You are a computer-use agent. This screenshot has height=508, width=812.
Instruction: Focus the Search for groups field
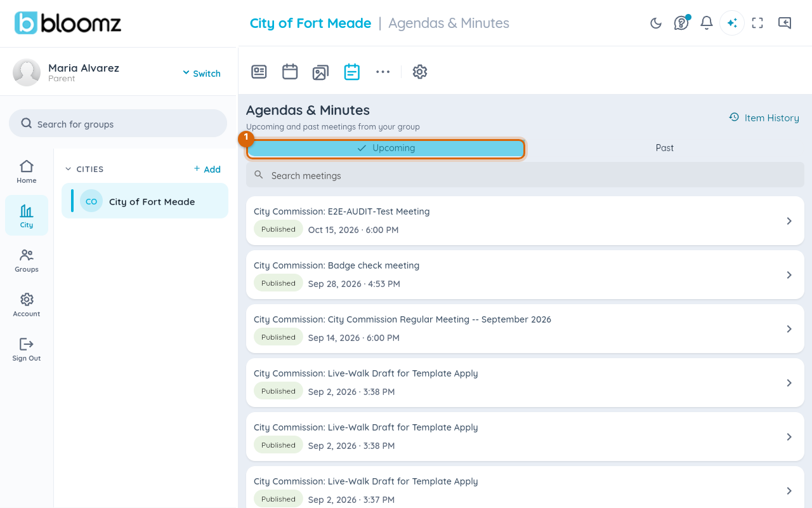(x=118, y=124)
